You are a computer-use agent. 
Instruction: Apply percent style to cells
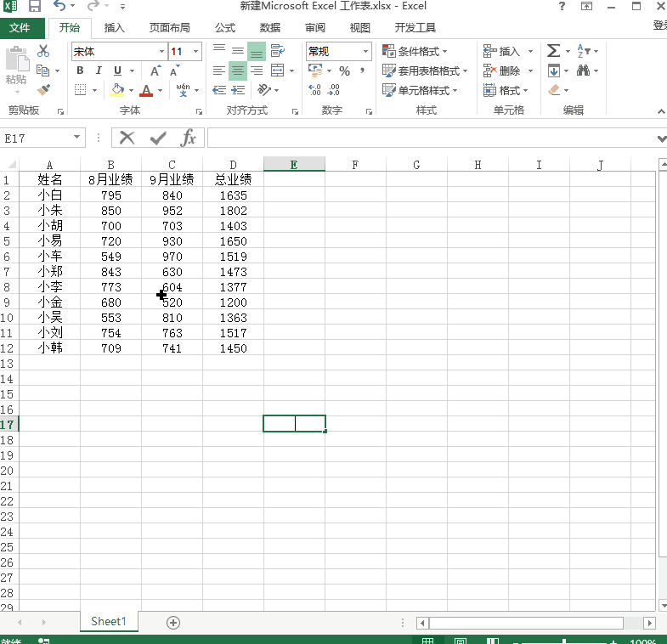click(x=345, y=71)
